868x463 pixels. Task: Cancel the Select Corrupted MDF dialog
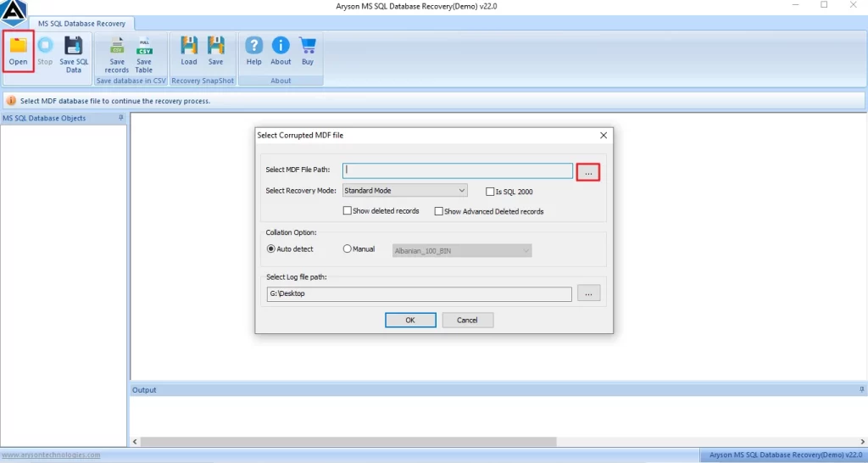(467, 320)
